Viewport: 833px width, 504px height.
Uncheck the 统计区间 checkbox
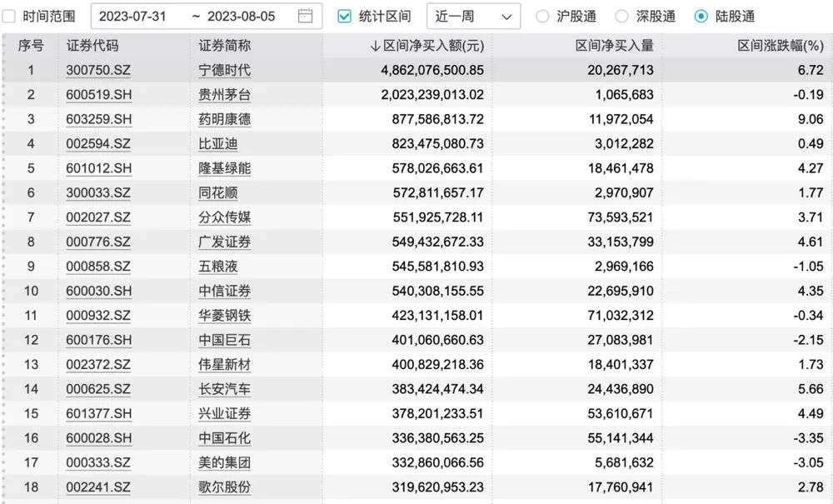(x=344, y=17)
